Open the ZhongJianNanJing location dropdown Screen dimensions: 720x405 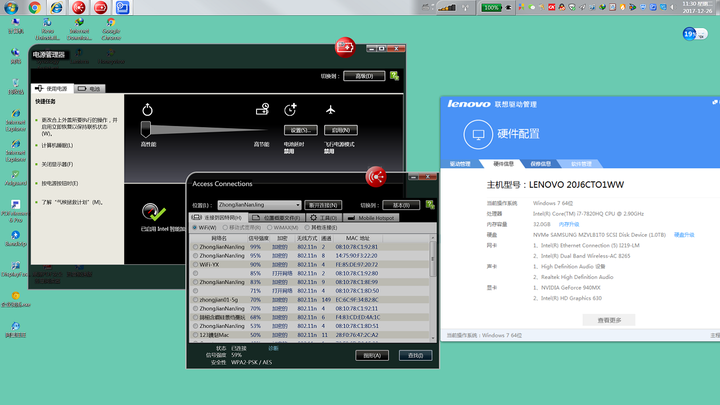click(x=259, y=205)
